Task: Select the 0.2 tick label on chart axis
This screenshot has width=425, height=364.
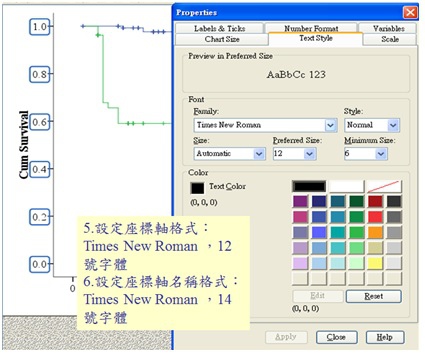Action: [40, 217]
